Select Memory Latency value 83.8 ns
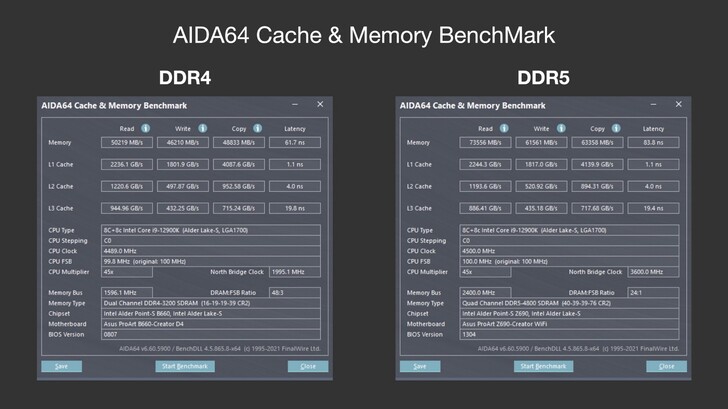This screenshot has width=728, height=409. 653,143
